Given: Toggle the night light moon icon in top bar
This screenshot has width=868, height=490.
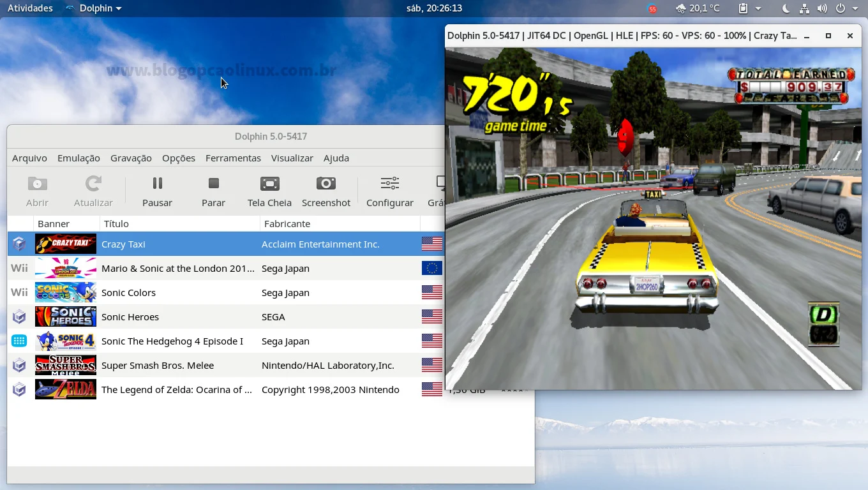Looking at the screenshot, I should 786,8.
